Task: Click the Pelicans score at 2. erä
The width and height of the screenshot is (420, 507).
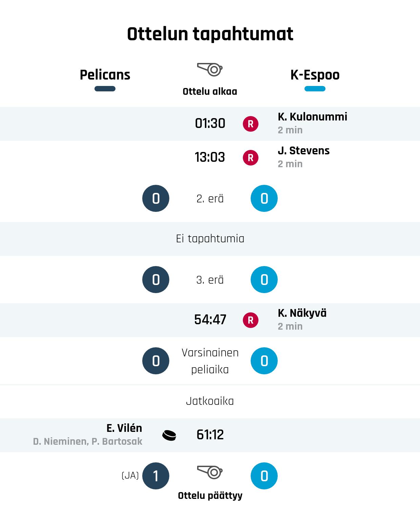Action: tap(156, 198)
